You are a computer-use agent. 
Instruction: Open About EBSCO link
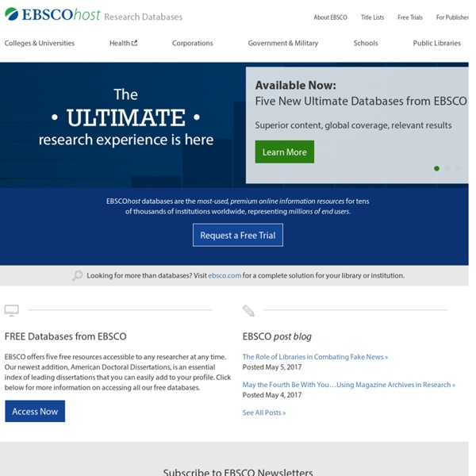pos(330,17)
